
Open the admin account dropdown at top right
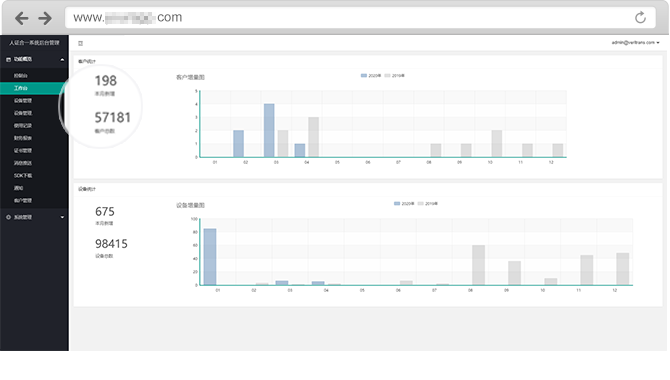(635, 43)
